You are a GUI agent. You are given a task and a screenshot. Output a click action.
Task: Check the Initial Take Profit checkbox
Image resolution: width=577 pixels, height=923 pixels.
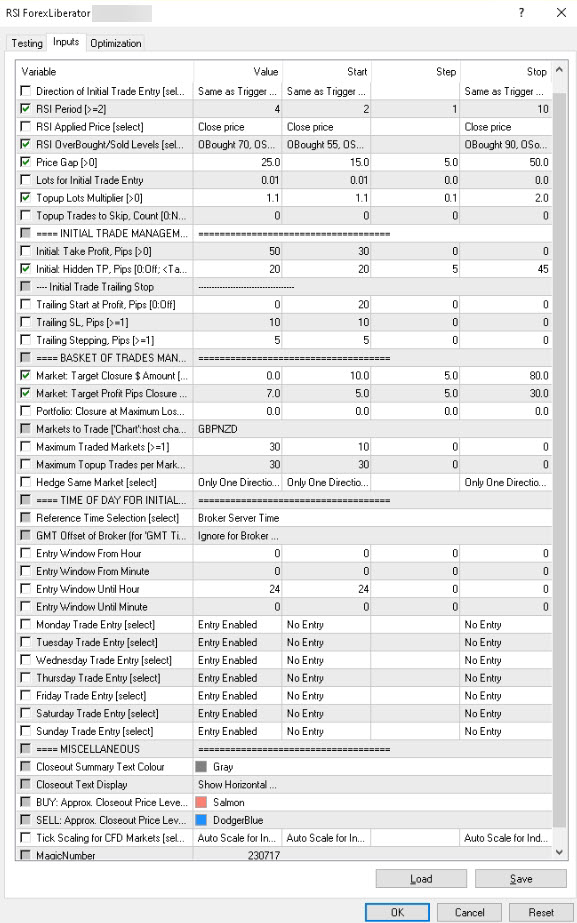coord(25,251)
